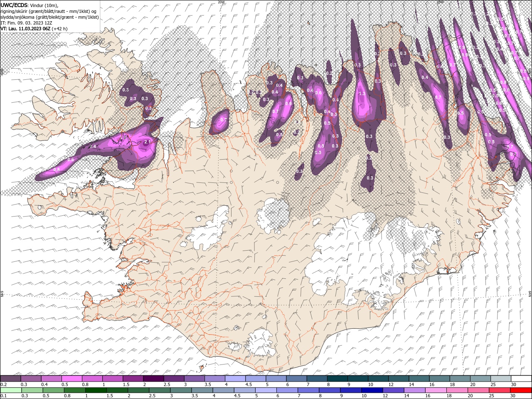The height and width of the screenshot is (399, 532).
Task: Click the upper legend swatch between 0.2 and 0.3
Action: click(x=10, y=379)
